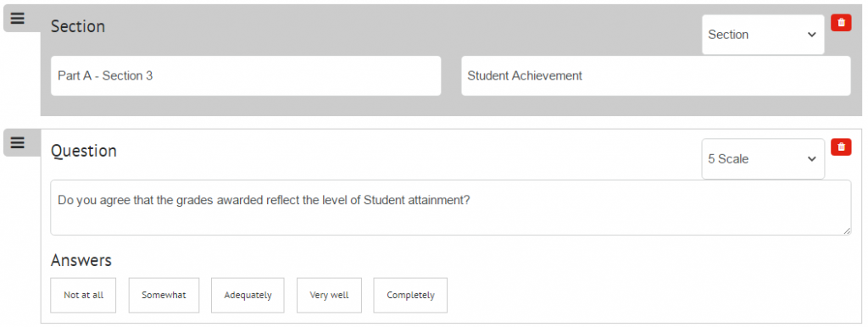Screen dimensions: 868x327
Task: Focus the 'Part A - Section 3' field
Action: tap(246, 75)
